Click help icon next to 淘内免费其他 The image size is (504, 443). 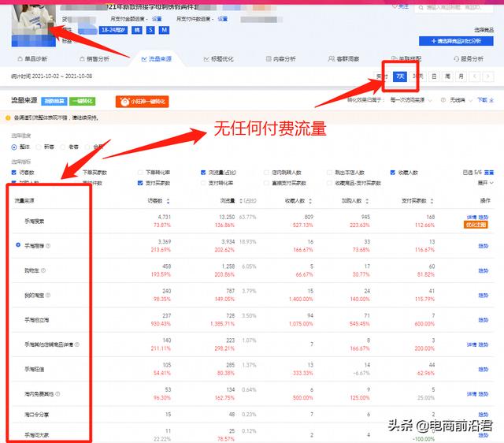[57, 394]
